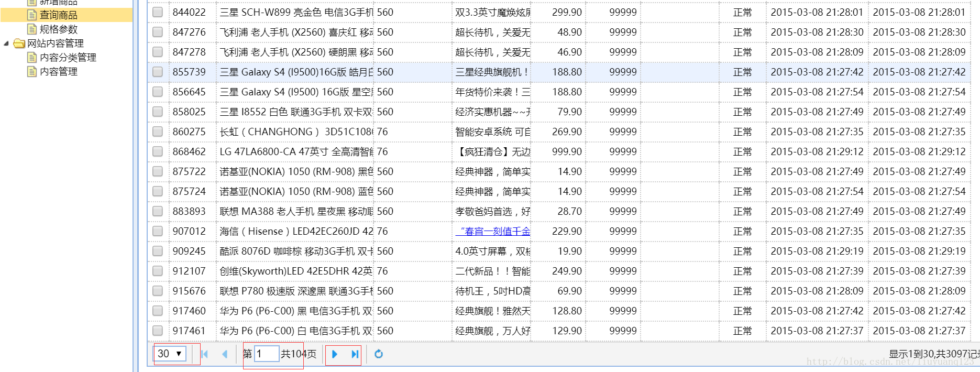Image resolution: width=980 pixels, height=372 pixels.
Task: Click the page number input field
Action: (x=267, y=354)
